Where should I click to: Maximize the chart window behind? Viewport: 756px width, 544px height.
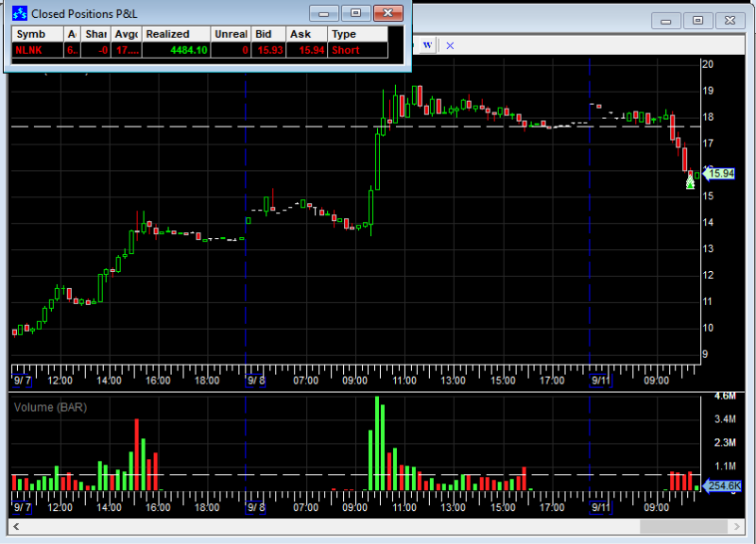[x=697, y=20]
